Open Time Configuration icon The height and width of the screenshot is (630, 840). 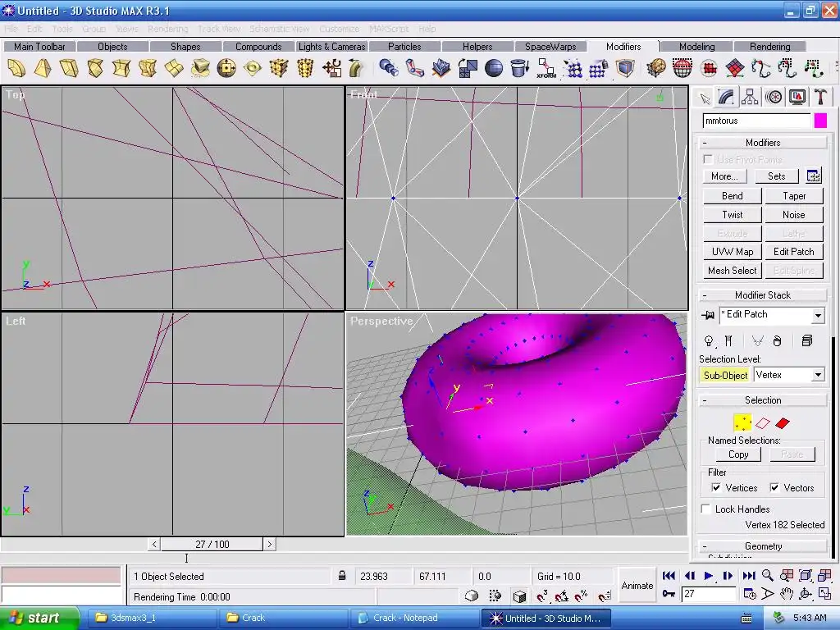pyautogui.click(x=750, y=594)
